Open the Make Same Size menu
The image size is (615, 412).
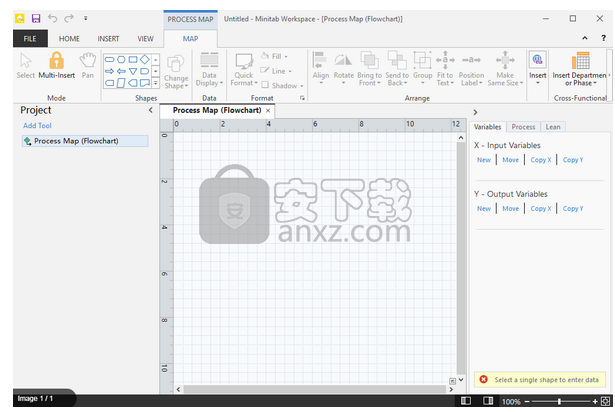coord(505,68)
